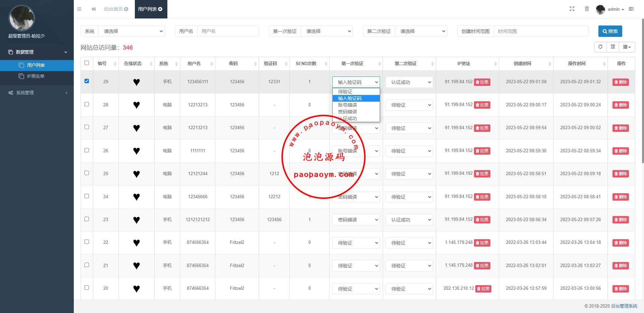Toggle the sidebar hamburger menu icon
This screenshot has height=313, width=644.
(79, 9)
